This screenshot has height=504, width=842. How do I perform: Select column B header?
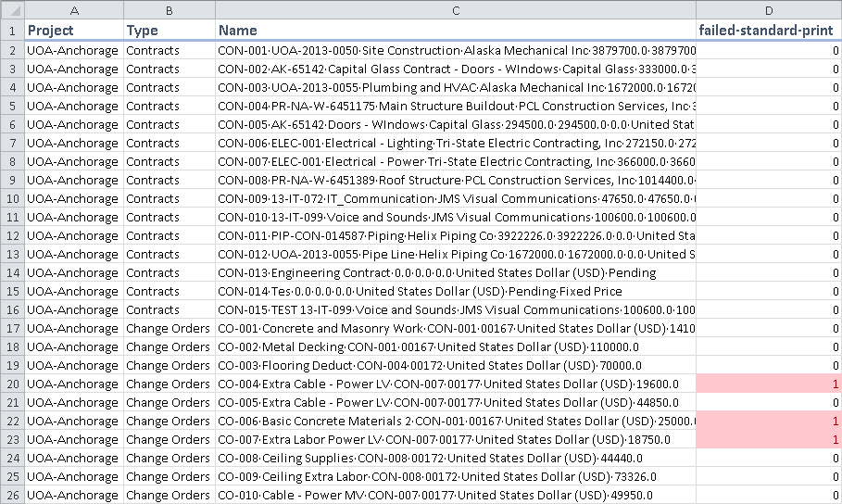click(170, 10)
